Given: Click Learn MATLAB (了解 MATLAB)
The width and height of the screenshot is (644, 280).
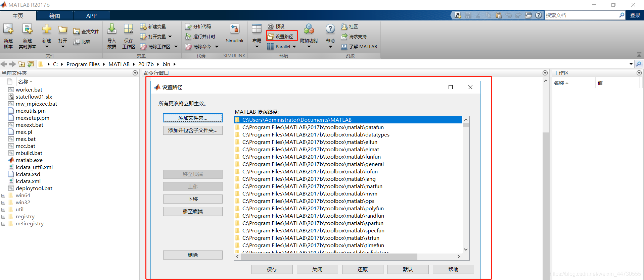Looking at the screenshot, I should (359, 47).
